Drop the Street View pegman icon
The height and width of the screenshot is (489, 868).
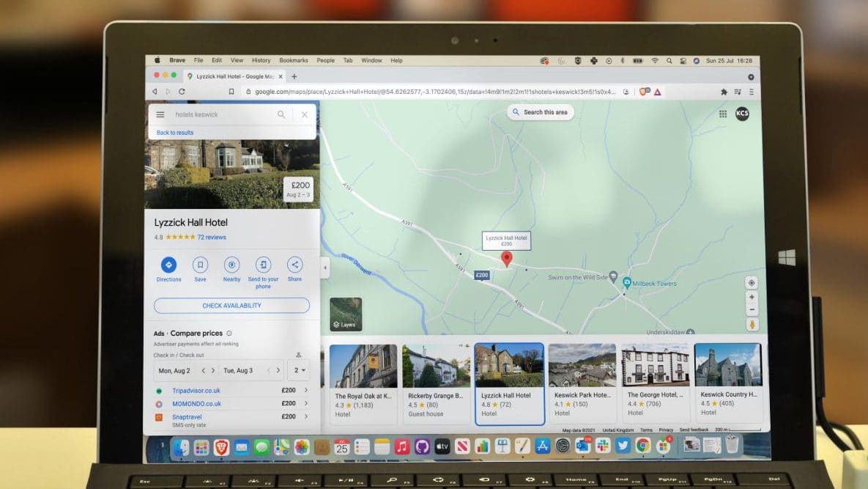752,324
